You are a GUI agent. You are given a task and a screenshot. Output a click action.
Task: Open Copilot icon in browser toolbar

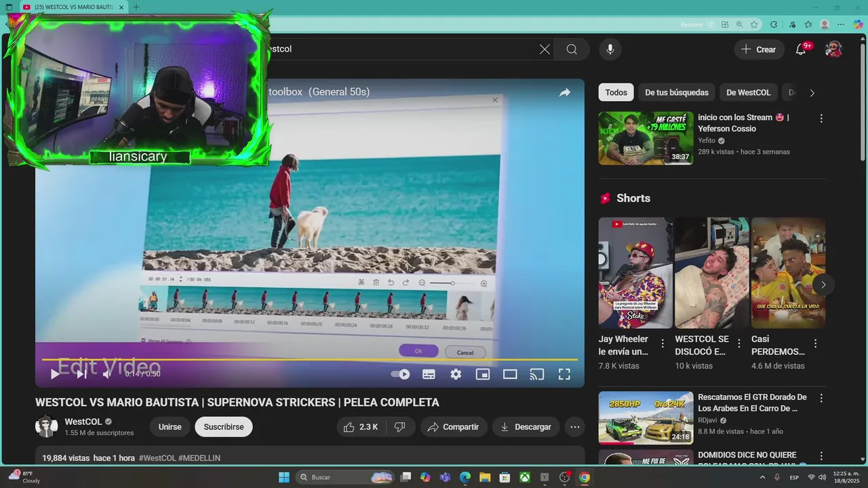coord(858,24)
